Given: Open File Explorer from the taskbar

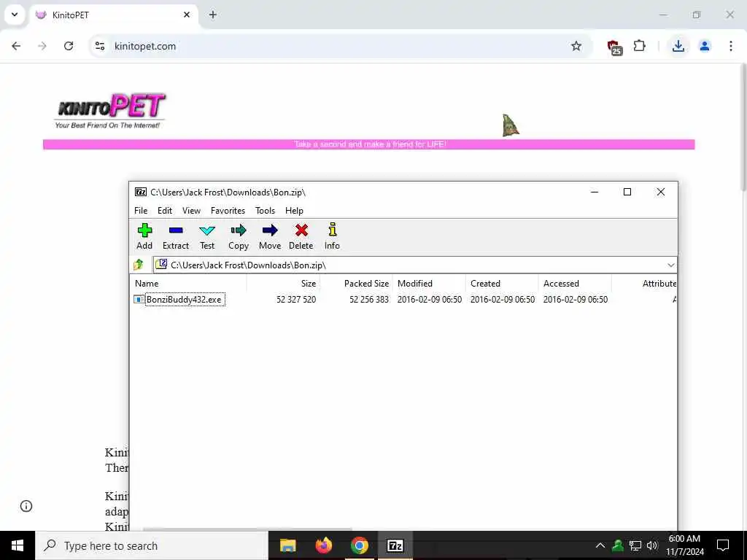Looking at the screenshot, I should click(287, 545).
